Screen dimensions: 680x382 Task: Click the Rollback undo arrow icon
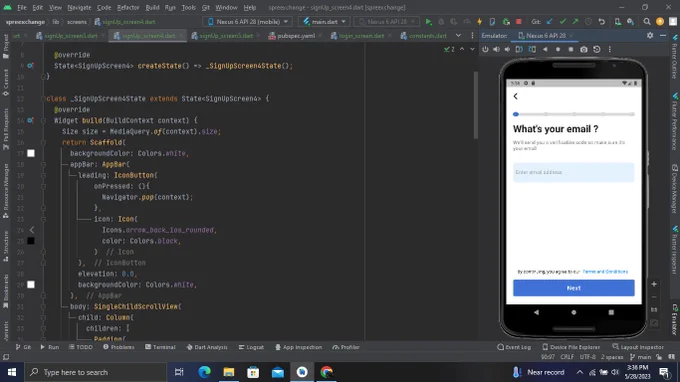602,21
